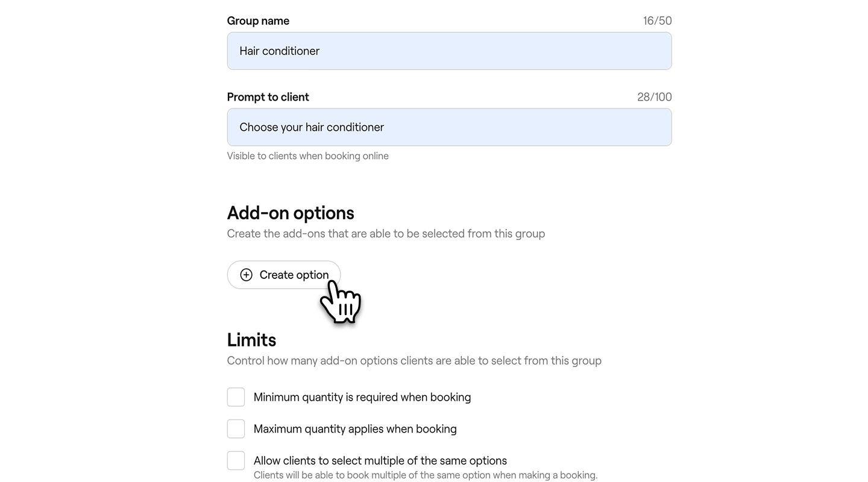Click the Control how many add-on options description
Viewport: 868px width, 482px height.
pos(414,361)
